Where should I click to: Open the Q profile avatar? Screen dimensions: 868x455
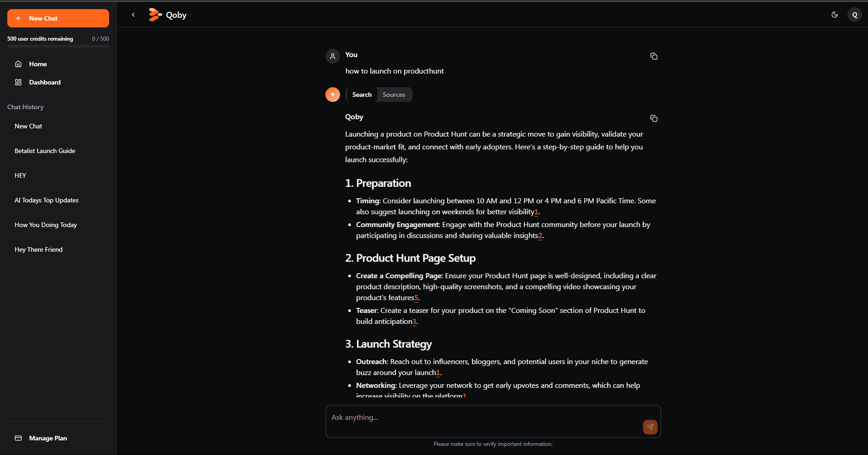854,15
